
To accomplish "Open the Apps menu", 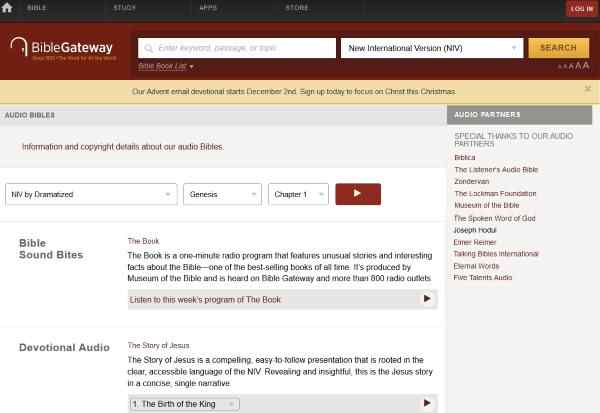I will coord(208,8).
